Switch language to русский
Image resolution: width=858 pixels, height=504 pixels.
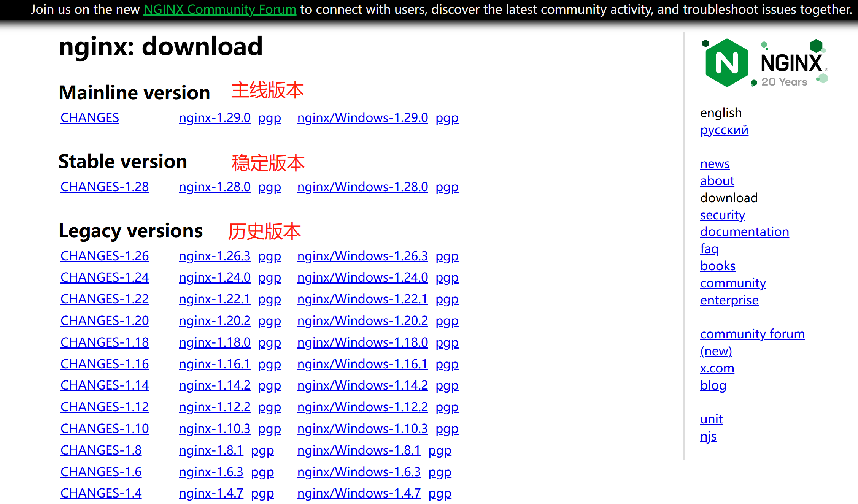(x=724, y=130)
